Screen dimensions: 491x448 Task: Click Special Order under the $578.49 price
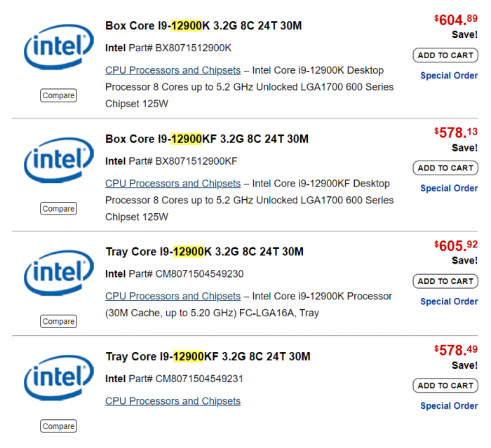tap(449, 406)
